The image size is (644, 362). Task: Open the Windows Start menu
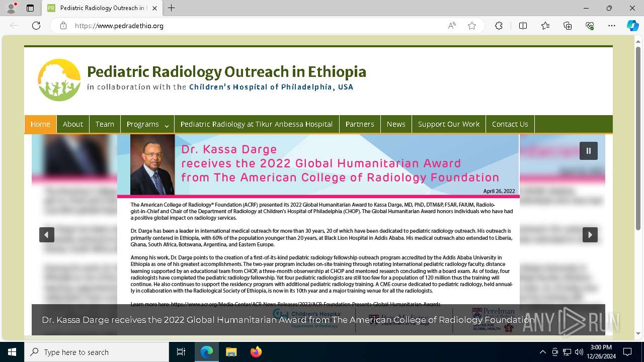pos(12,352)
